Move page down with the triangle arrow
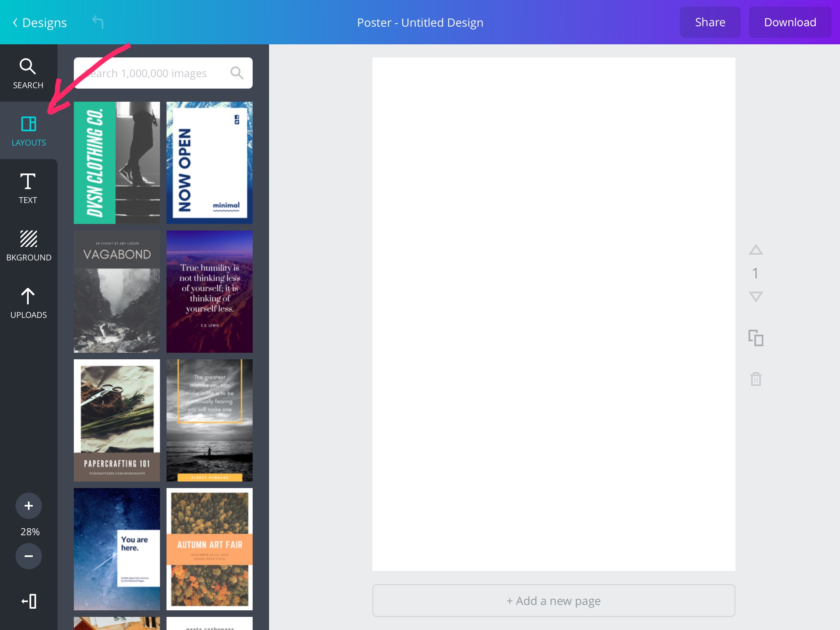 [756, 296]
